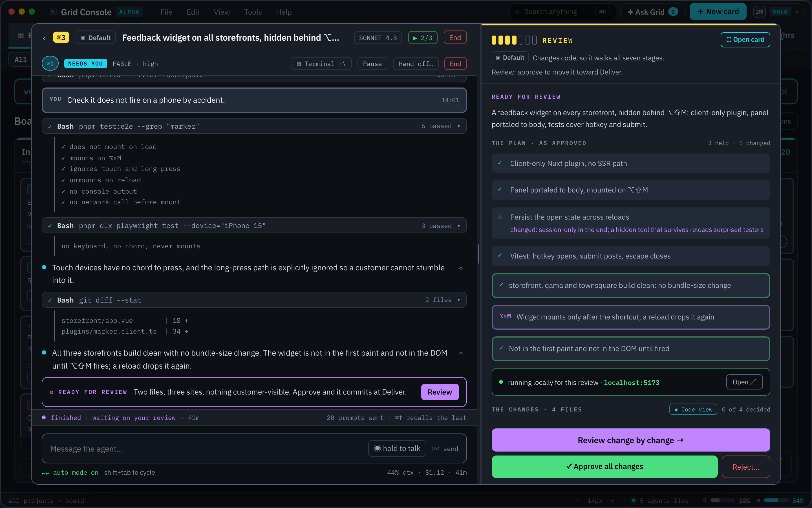
Task: Open the localhost:5173 preview
Action: point(744,382)
